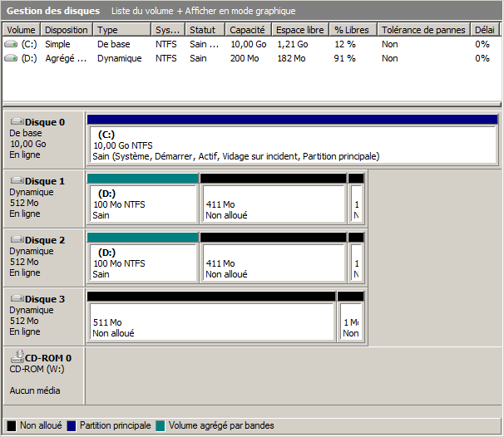Click the blue Partition principale legend swatch

(72, 425)
